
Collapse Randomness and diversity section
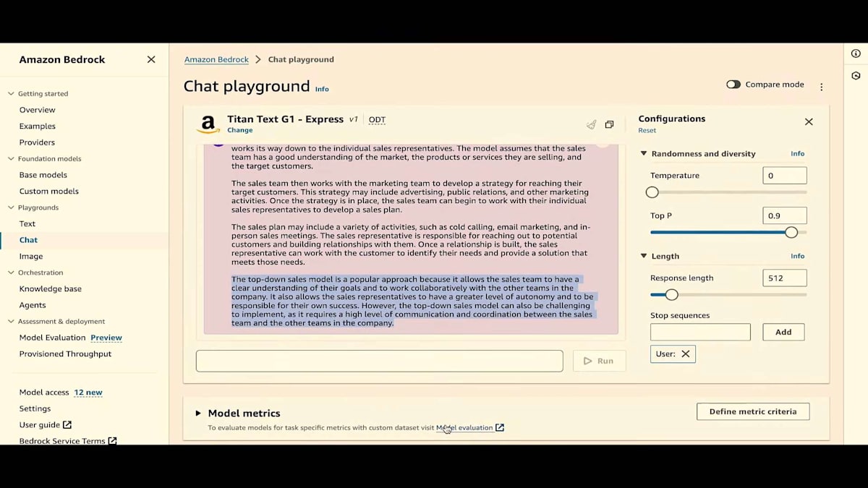pos(644,153)
